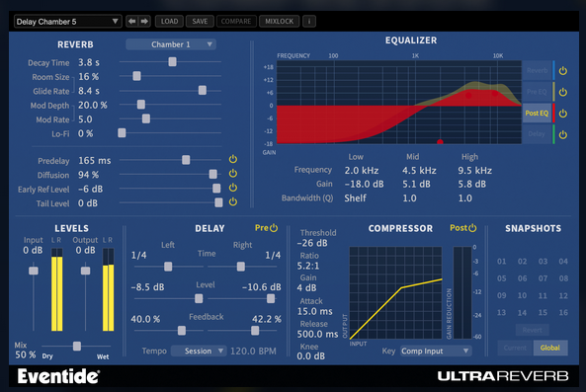
Task: Click the COMPARE button
Action: (x=236, y=22)
